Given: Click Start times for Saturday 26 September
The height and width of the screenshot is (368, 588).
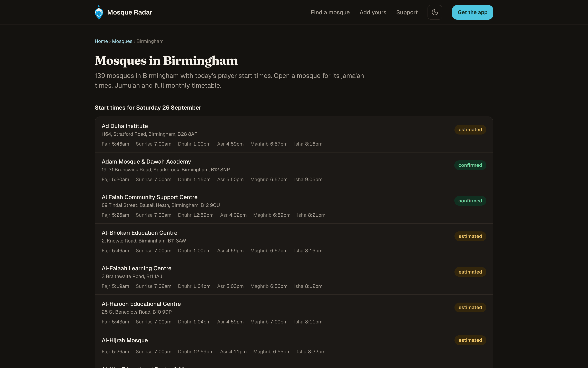Looking at the screenshot, I should tap(148, 108).
